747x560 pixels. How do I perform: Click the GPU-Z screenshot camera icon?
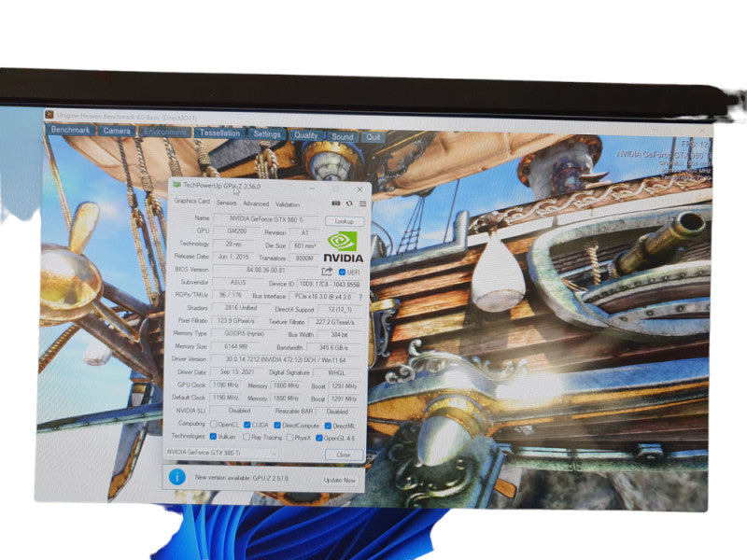pos(336,203)
